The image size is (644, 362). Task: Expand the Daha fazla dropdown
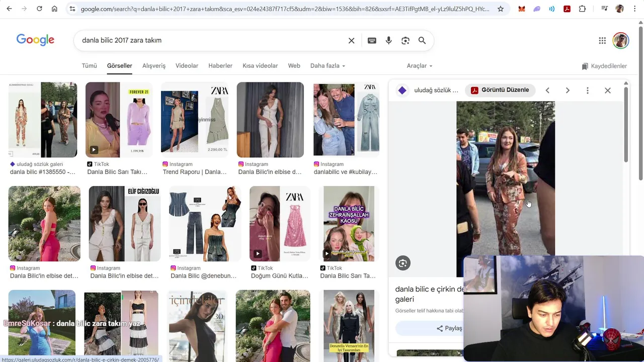(328, 66)
